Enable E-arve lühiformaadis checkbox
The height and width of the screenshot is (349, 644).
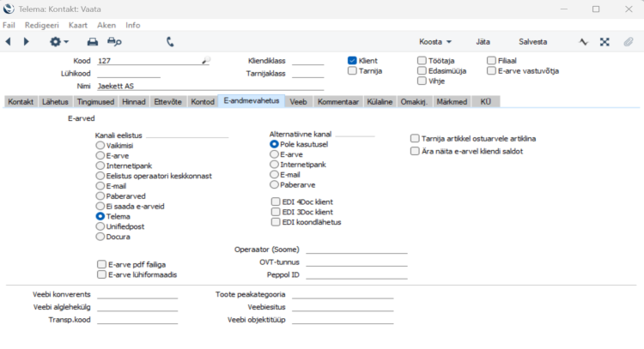(101, 274)
